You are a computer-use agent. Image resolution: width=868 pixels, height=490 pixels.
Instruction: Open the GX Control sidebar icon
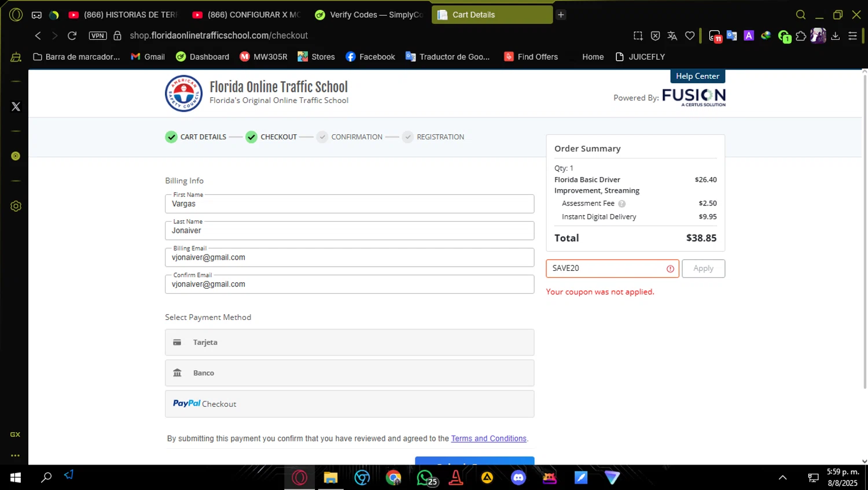point(15,434)
